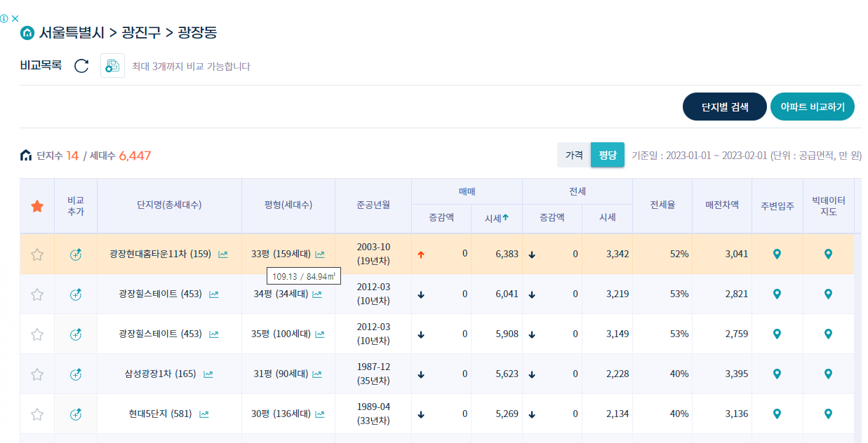Click 주변입주 map pin for 광장힐스테이트
The width and height of the screenshot is (868, 443).
point(777,294)
